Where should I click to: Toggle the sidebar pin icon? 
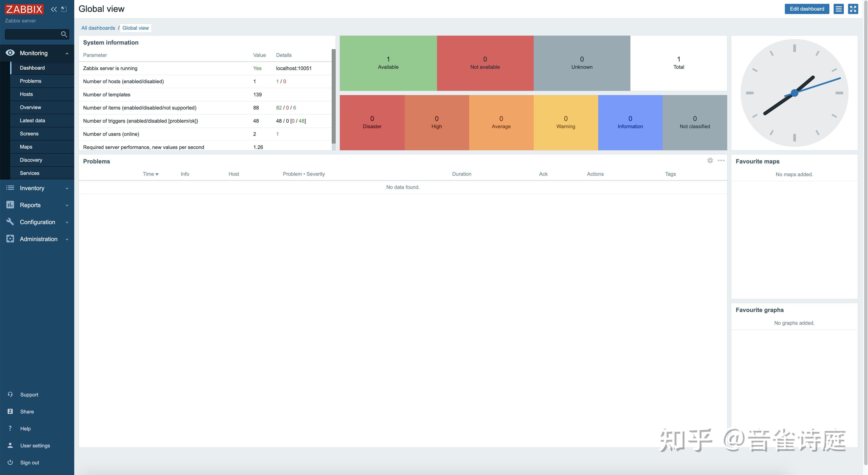pyautogui.click(x=64, y=9)
